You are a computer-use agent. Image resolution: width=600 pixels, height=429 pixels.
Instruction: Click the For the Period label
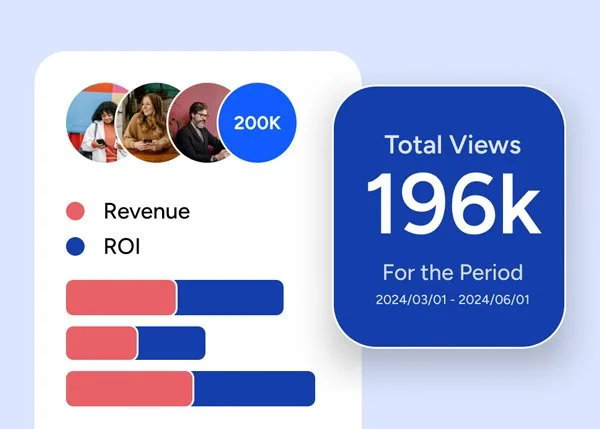pos(453,272)
